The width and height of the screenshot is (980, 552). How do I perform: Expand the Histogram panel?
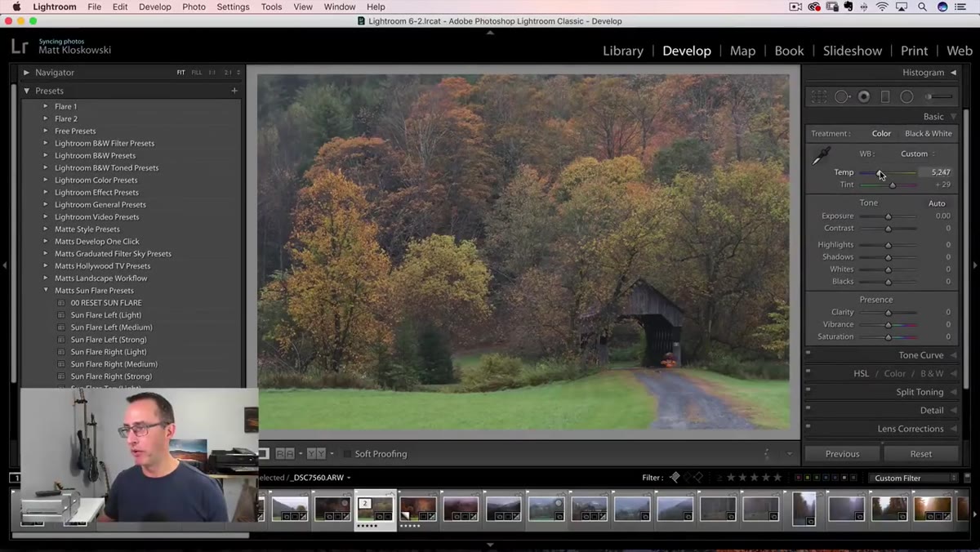tap(953, 73)
